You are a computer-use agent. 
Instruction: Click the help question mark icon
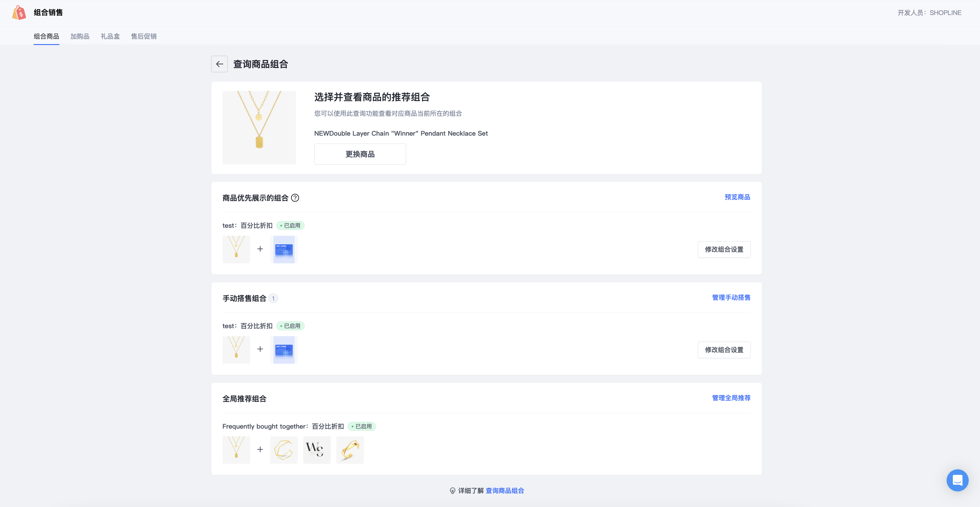tap(295, 198)
